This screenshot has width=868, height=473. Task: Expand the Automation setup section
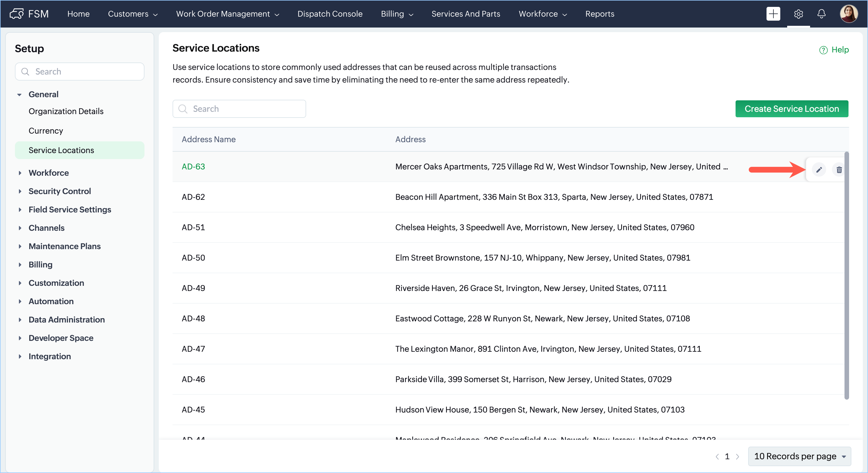click(20, 302)
